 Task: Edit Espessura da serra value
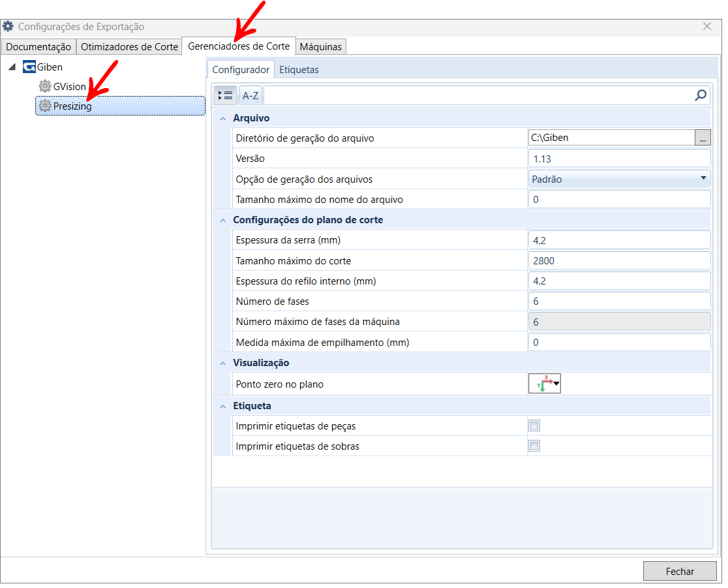coord(619,240)
